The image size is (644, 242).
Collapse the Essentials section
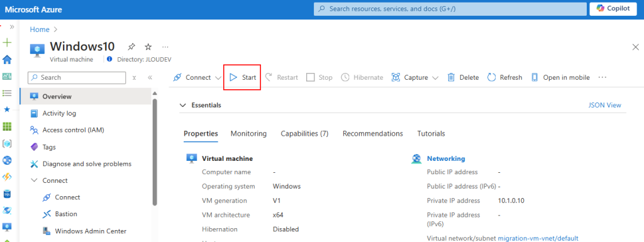pyautogui.click(x=183, y=106)
